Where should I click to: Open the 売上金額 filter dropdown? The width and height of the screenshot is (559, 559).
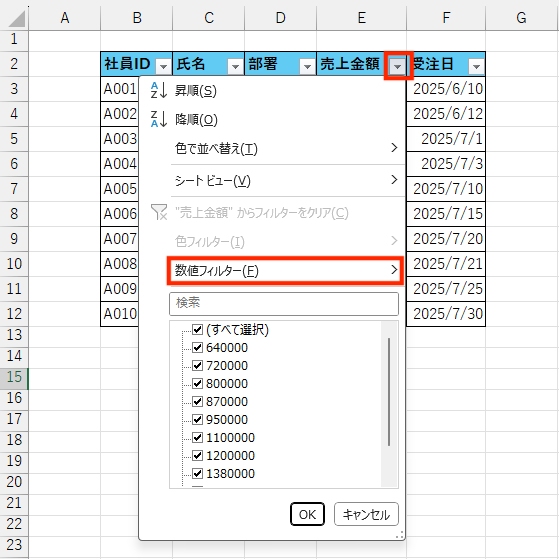click(398, 66)
